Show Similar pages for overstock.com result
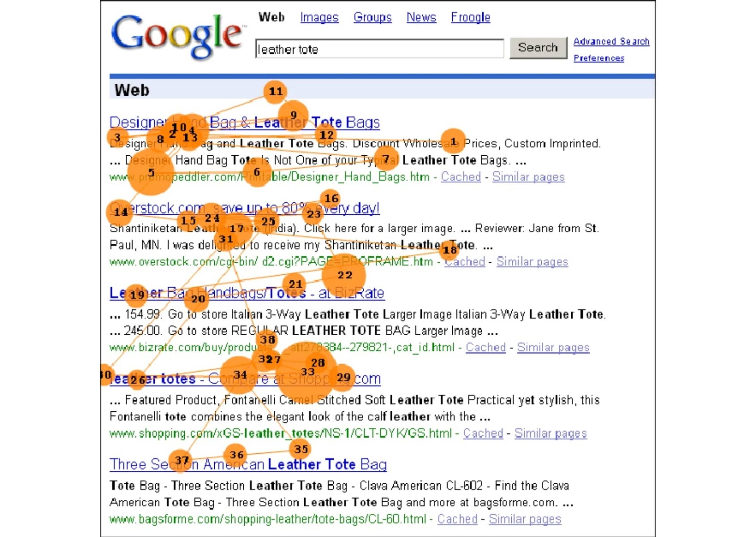The height and width of the screenshot is (537, 756). (x=532, y=262)
